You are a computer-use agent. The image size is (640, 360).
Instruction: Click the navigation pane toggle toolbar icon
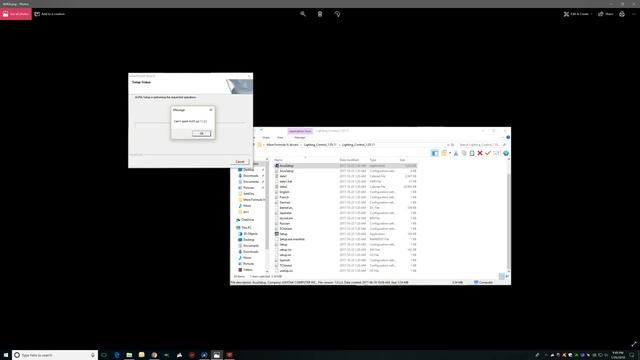click(435, 153)
